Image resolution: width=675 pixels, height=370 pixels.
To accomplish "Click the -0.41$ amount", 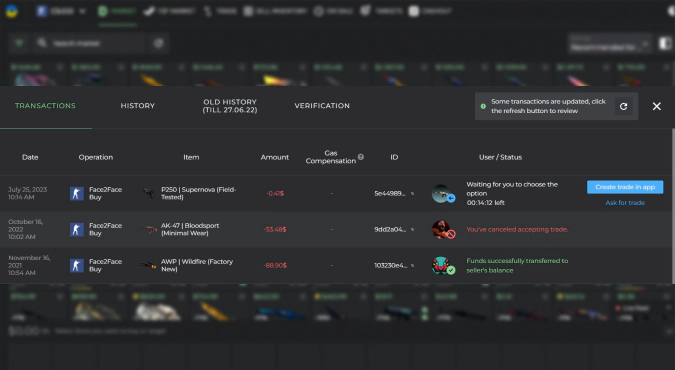I will tap(275, 193).
